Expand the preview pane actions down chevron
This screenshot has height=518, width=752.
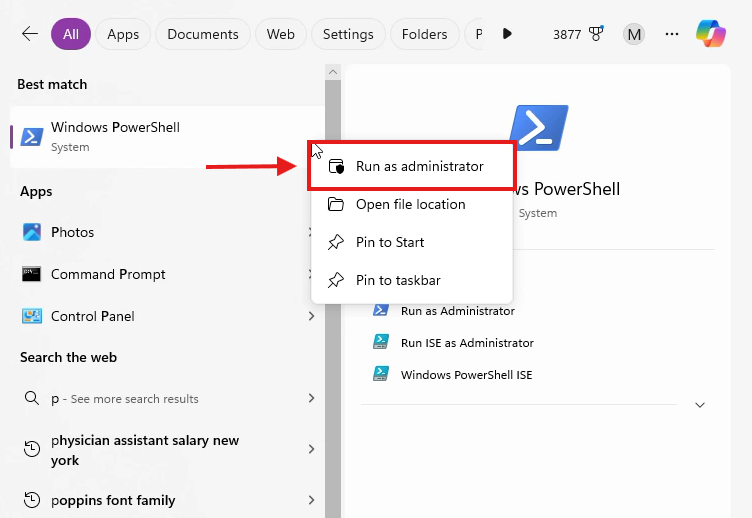(x=700, y=405)
